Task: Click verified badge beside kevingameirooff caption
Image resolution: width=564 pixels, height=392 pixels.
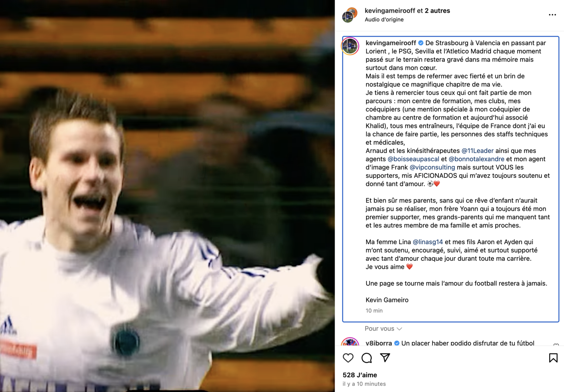Action: (x=421, y=43)
